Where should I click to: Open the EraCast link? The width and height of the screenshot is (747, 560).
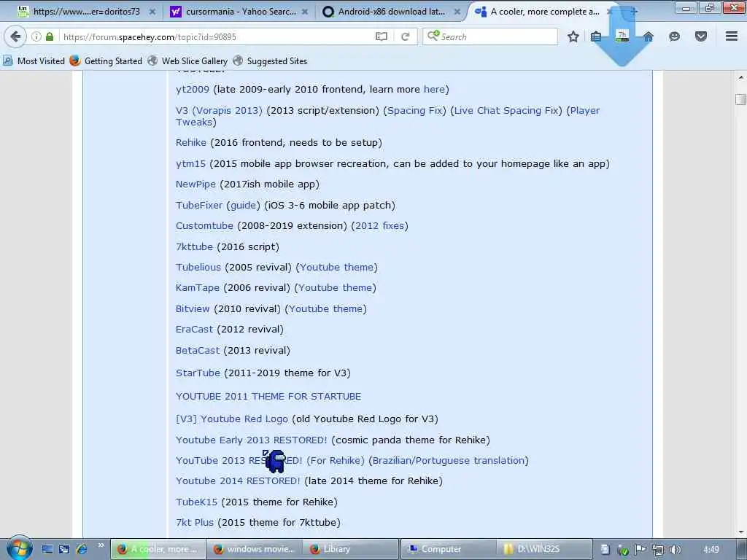(x=194, y=329)
